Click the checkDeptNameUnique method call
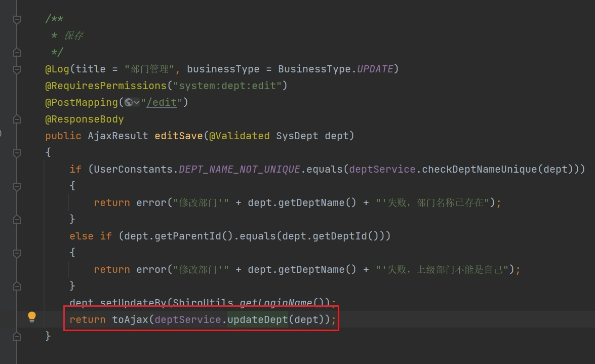 [x=479, y=169]
